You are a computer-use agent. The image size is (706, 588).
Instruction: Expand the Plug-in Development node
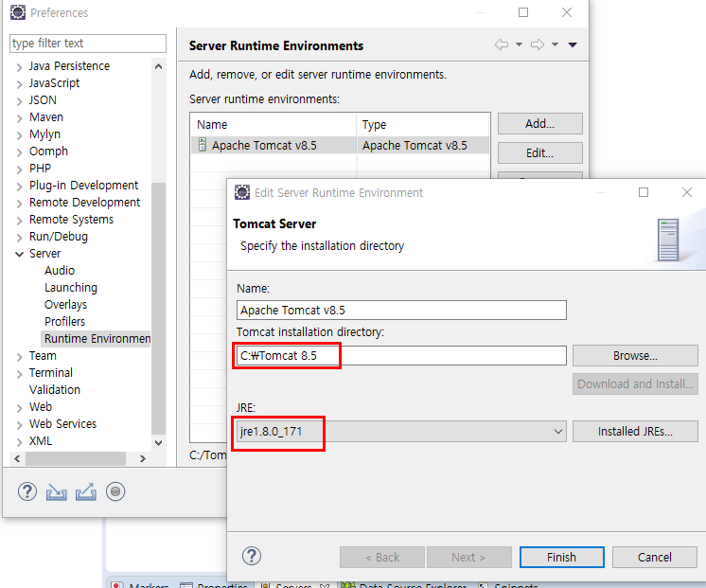[x=19, y=187]
